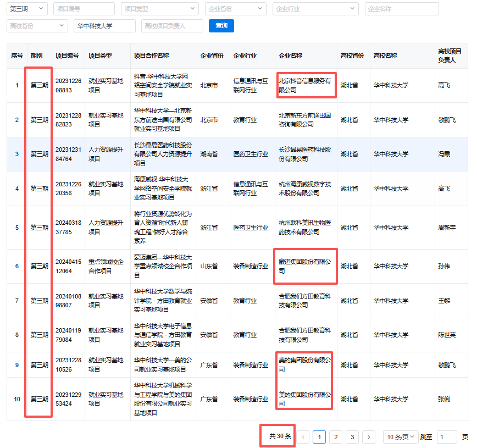Viewport: 477px width, 448px height.
Task: Expand the 企业行业 dropdown
Action: pos(315,9)
